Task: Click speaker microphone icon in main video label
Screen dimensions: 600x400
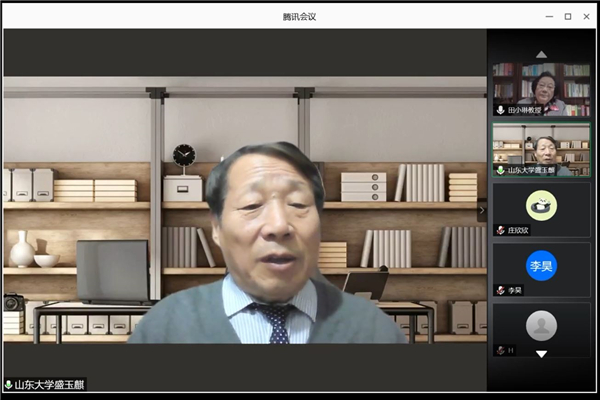Action: (9, 384)
